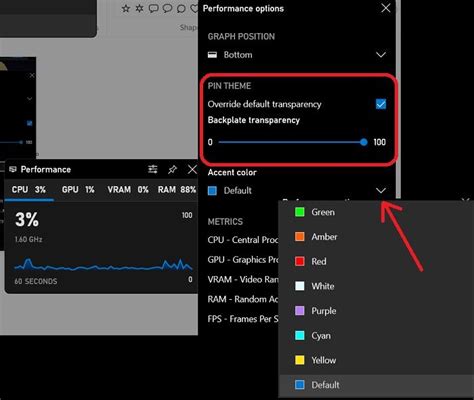Click blue Default swatch beside Accent color
474x400 pixels.
[212, 191]
